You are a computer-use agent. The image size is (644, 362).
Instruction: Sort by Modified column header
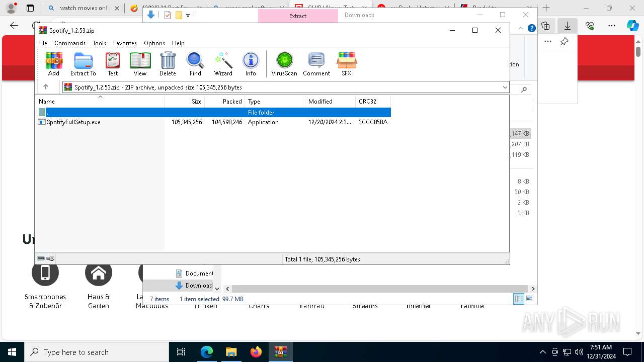click(331, 102)
